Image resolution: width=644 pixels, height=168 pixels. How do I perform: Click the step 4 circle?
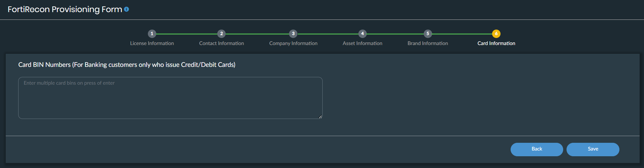(362, 34)
